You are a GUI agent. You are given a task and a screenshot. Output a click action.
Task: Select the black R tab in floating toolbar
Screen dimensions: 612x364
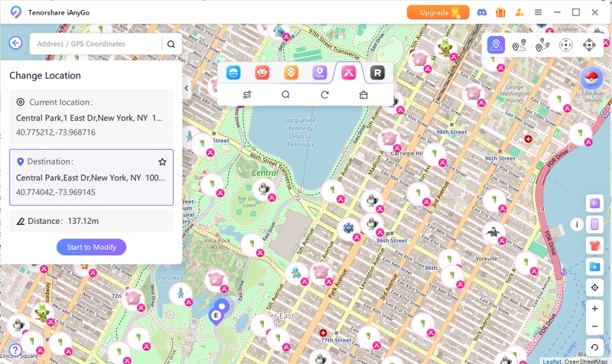377,73
